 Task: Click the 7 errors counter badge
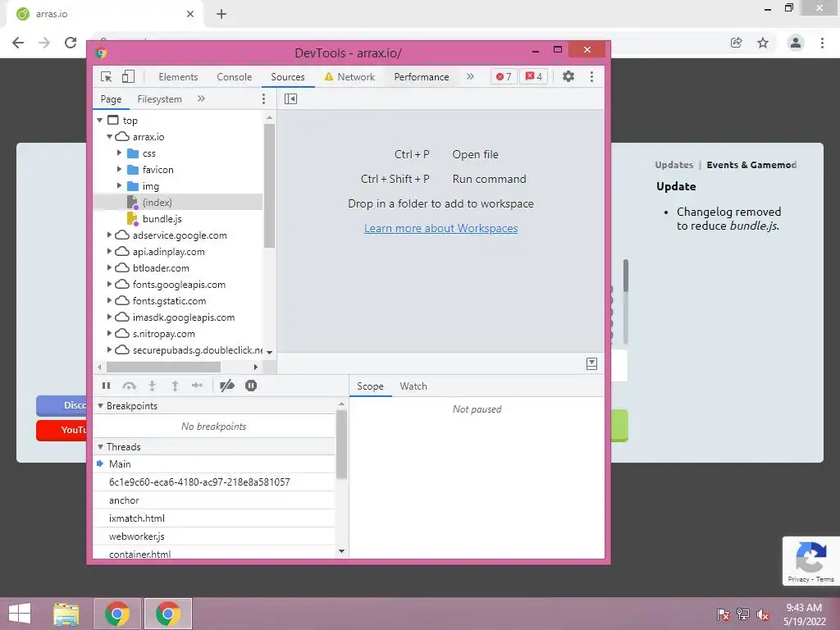(504, 76)
